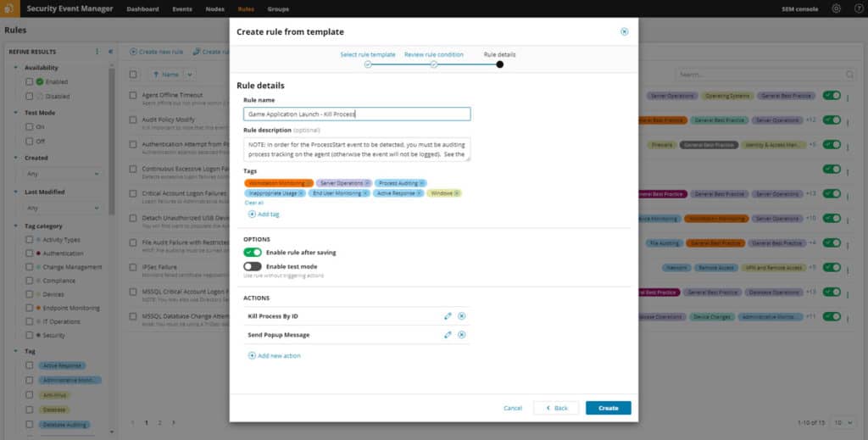Click Cancel in the dialog

pyautogui.click(x=513, y=408)
